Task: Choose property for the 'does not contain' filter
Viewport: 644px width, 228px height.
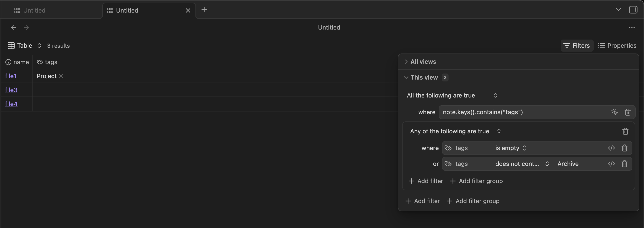Action: (x=468, y=164)
